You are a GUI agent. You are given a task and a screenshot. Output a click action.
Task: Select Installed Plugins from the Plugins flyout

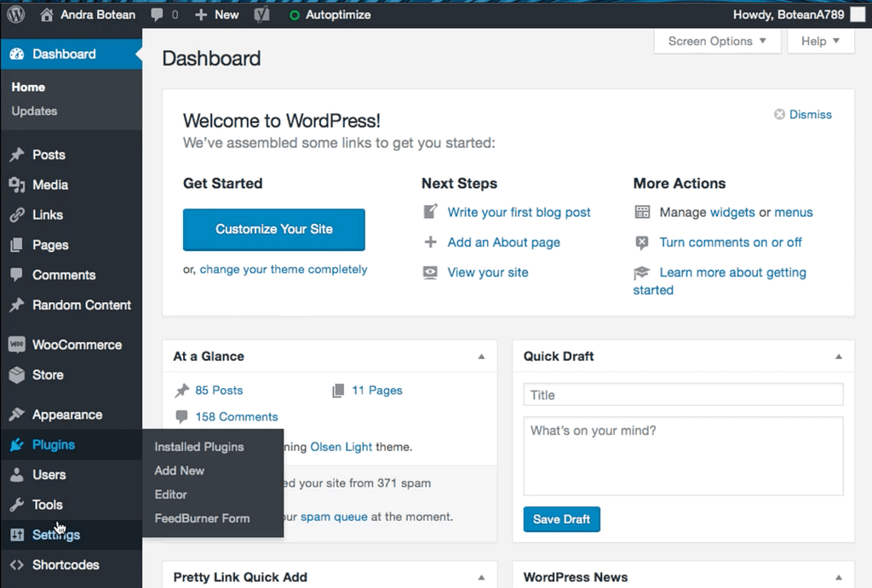(x=199, y=447)
